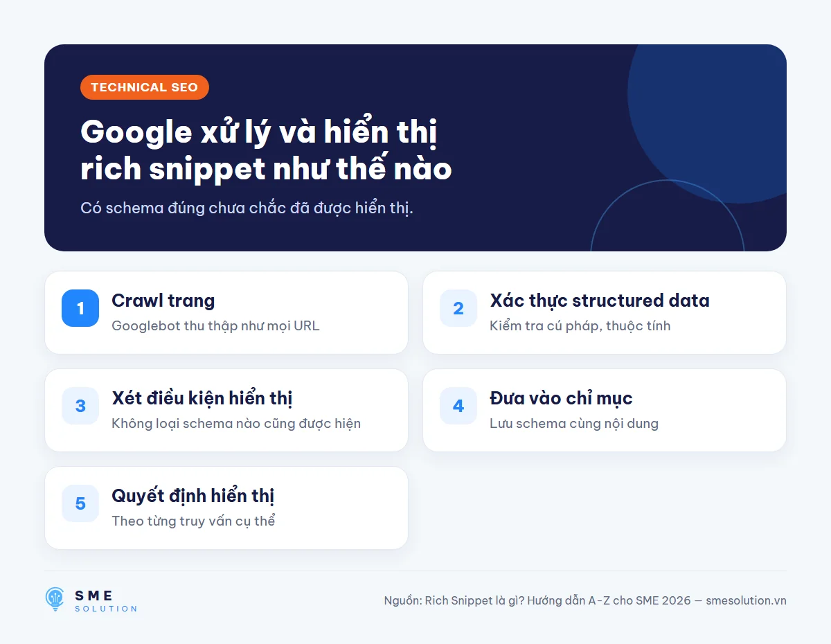Screen dimensions: 831x644
Task: Click the step number 5 icon
Action: pyautogui.click(x=80, y=503)
